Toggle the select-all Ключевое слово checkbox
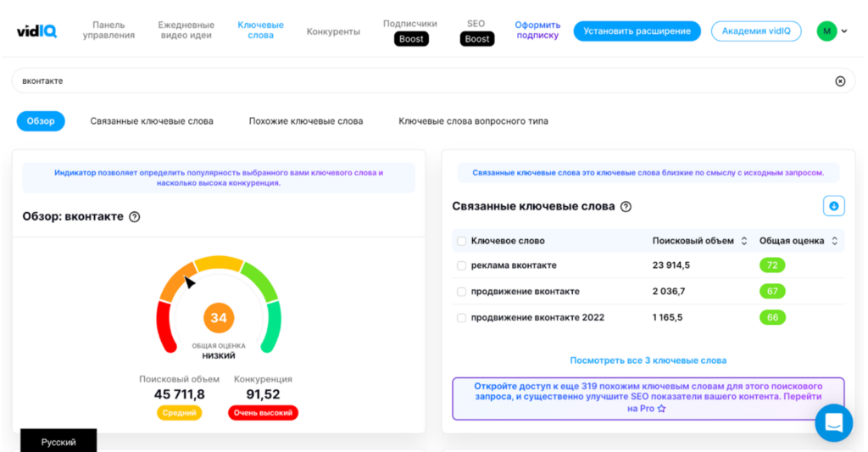This screenshot has width=868, height=452. point(462,241)
